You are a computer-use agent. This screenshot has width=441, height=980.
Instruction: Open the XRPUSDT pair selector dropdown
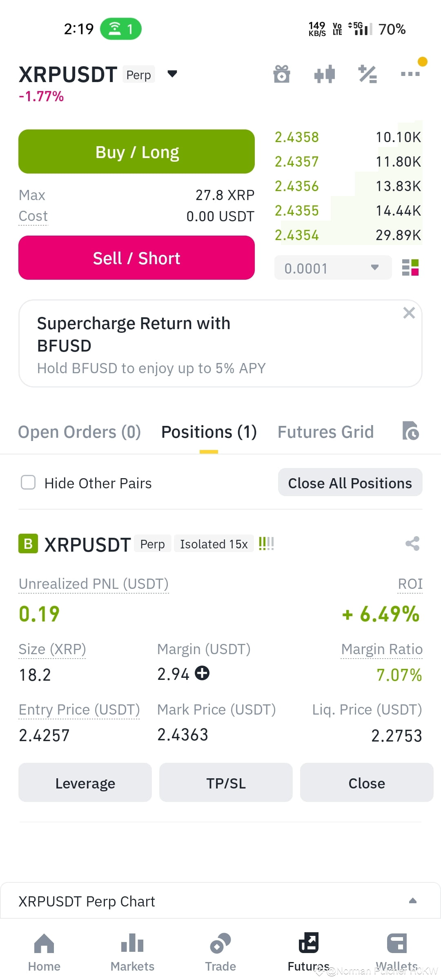[172, 74]
